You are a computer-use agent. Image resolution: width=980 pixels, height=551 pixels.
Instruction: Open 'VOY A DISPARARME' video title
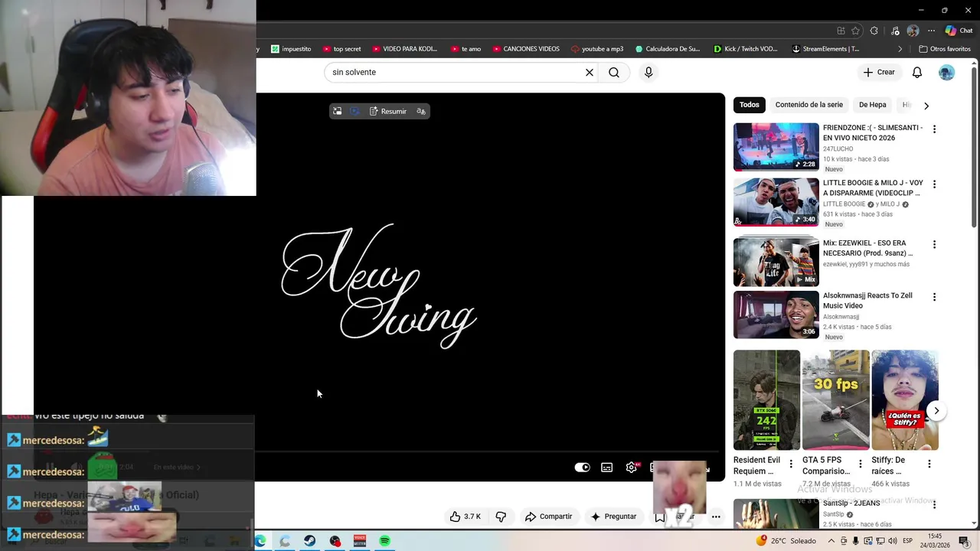tap(873, 188)
